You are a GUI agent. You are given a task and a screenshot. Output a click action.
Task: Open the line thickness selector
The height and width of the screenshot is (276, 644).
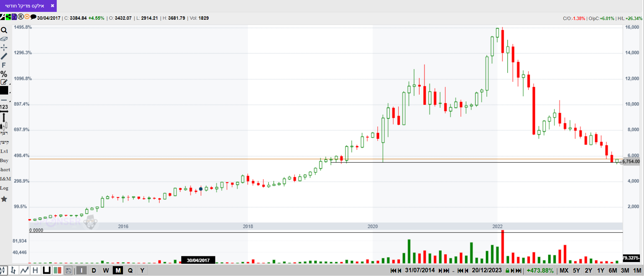click(x=4, y=100)
